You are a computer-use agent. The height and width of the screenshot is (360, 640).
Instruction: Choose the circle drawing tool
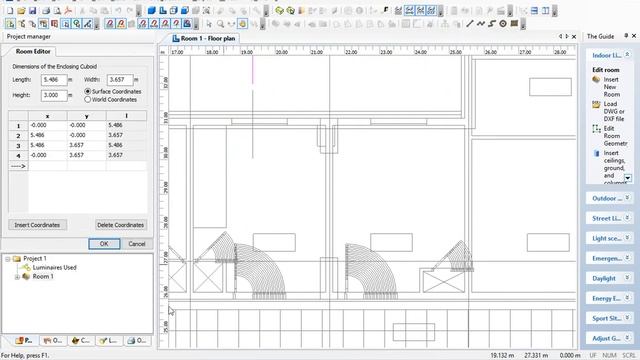click(x=503, y=24)
